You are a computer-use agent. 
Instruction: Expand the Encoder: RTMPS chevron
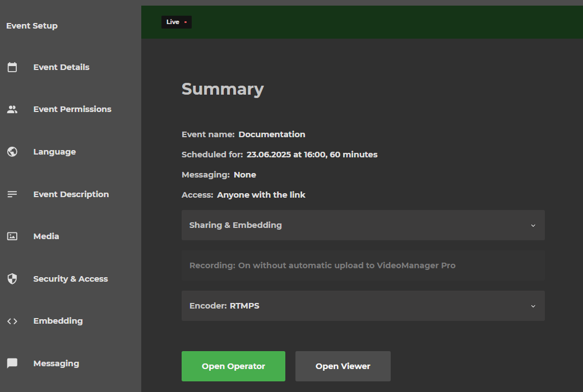tap(533, 306)
